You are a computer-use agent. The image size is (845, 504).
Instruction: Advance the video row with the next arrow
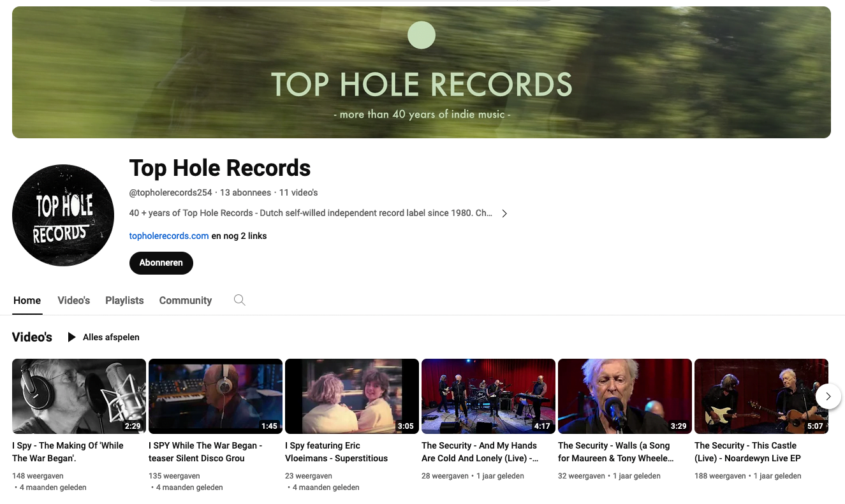(828, 396)
